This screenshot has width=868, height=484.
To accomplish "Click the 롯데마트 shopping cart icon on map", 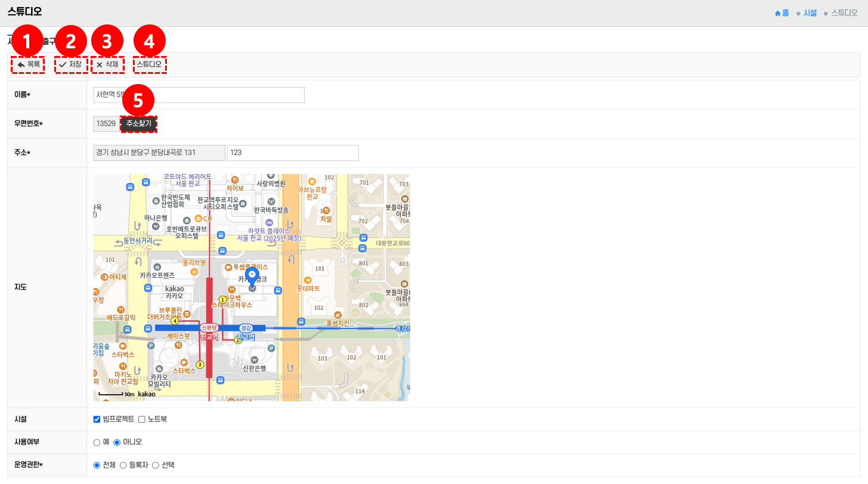I will (308, 280).
